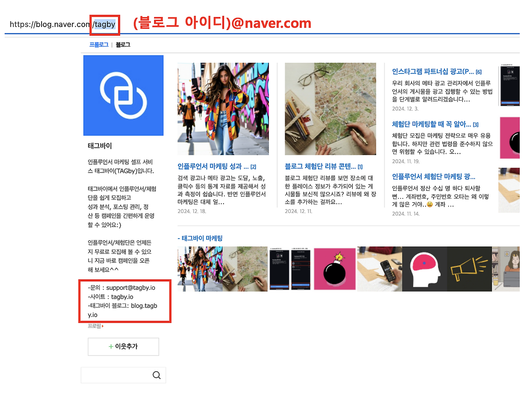Click the 이웃추가 add-neighbor button
532x402 pixels.
[x=123, y=346]
